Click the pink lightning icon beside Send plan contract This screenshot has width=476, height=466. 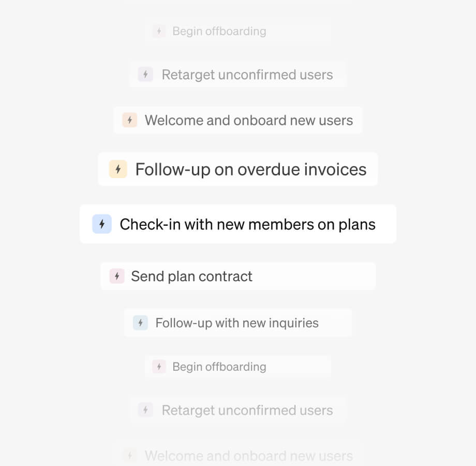[x=117, y=276]
